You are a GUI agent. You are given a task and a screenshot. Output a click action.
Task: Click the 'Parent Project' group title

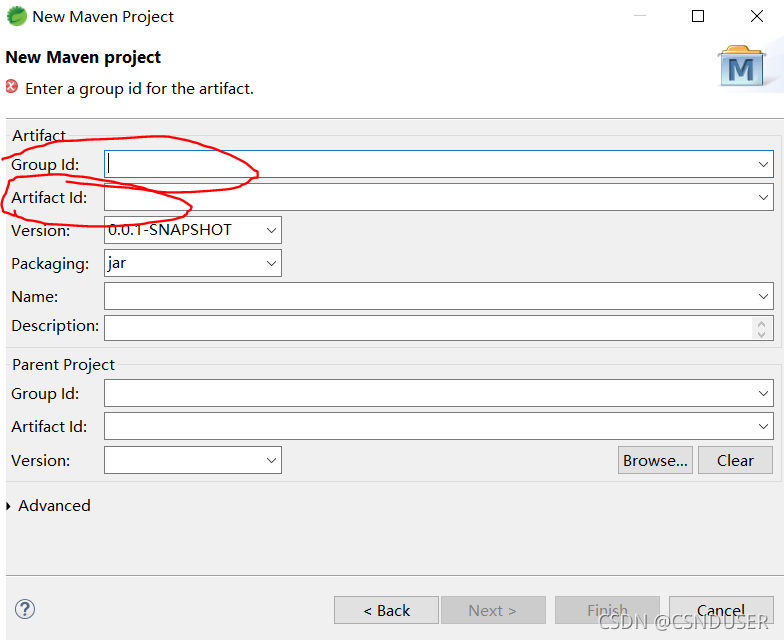pos(64,364)
